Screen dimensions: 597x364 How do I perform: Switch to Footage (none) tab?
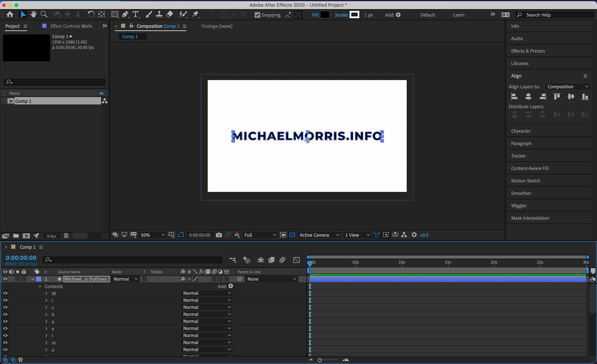(x=217, y=26)
